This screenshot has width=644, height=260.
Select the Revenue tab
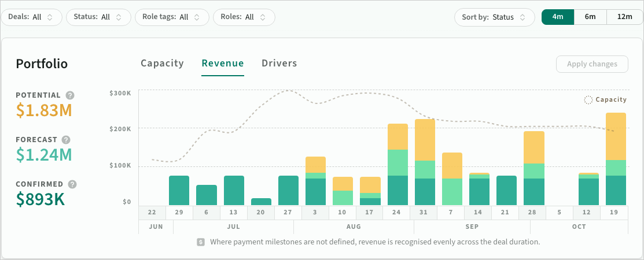point(223,63)
